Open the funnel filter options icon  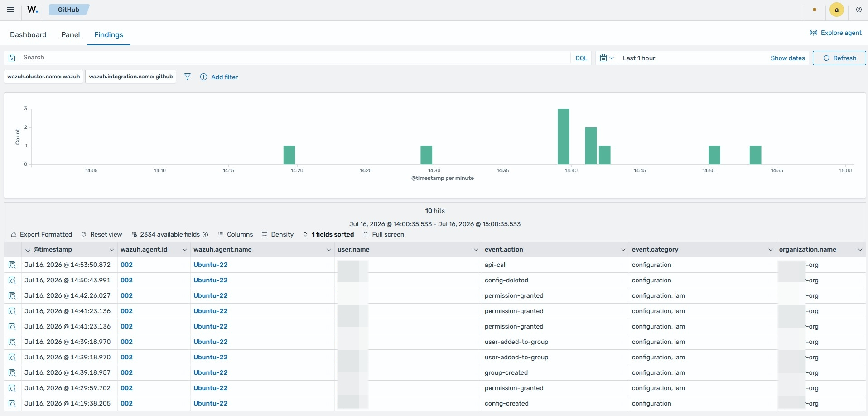click(x=188, y=77)
